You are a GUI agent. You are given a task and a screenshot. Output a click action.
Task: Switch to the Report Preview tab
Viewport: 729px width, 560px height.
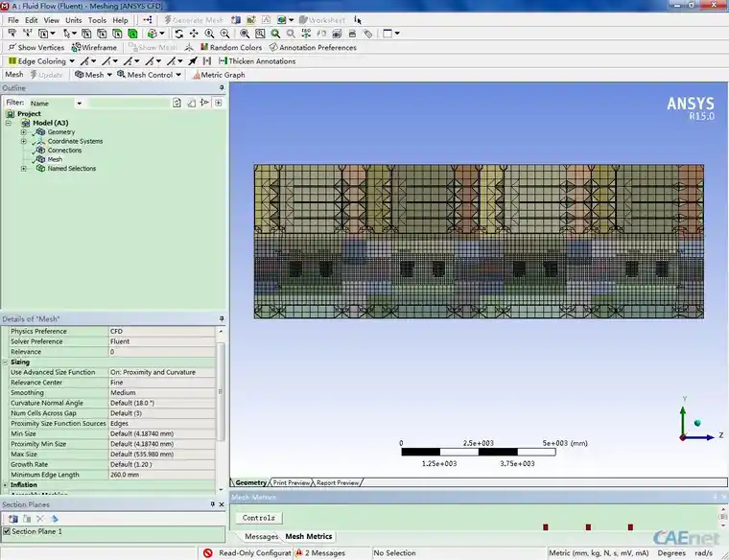point(338,483)
